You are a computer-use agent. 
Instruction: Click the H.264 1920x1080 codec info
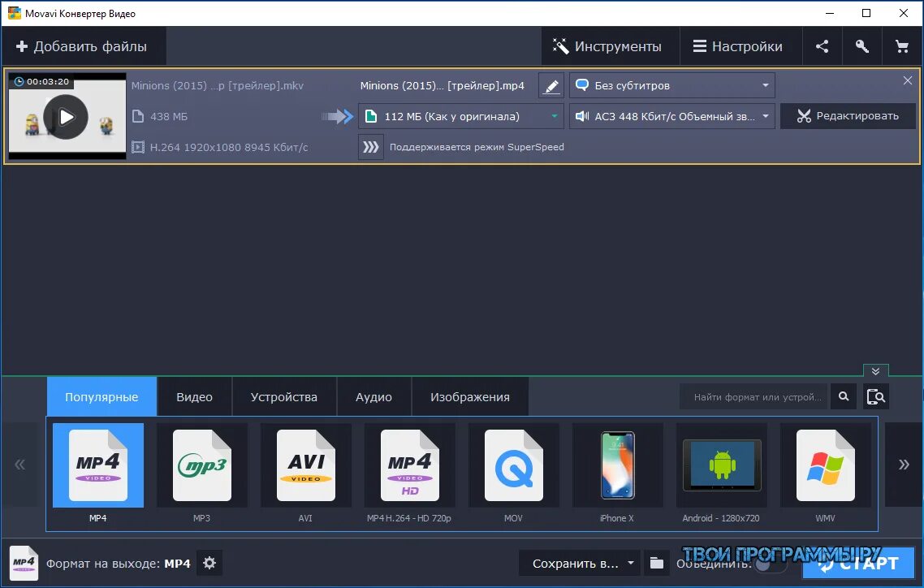pyautogui.click(x=229, y=147)
